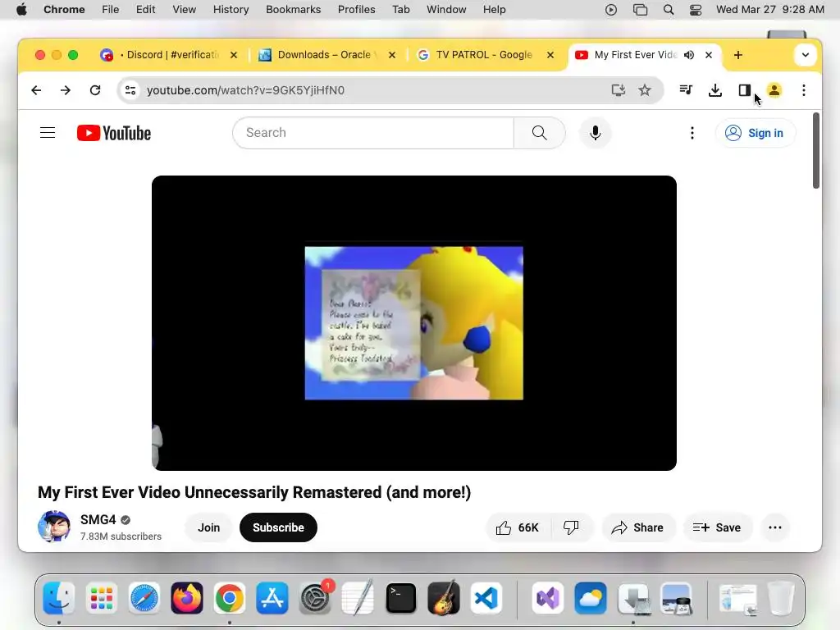Switch to the TV PATROL - Google tab
The image size is (840, 630).
[485, 55]
